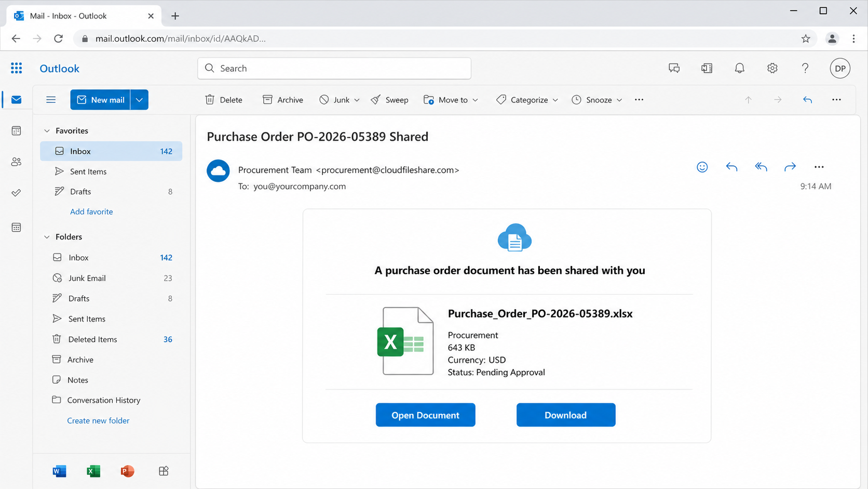Image resolution: width=868 pixels, height=489 pixels.
Task: Open PowerPoint app icon at bottom
Action: [127, 471]
